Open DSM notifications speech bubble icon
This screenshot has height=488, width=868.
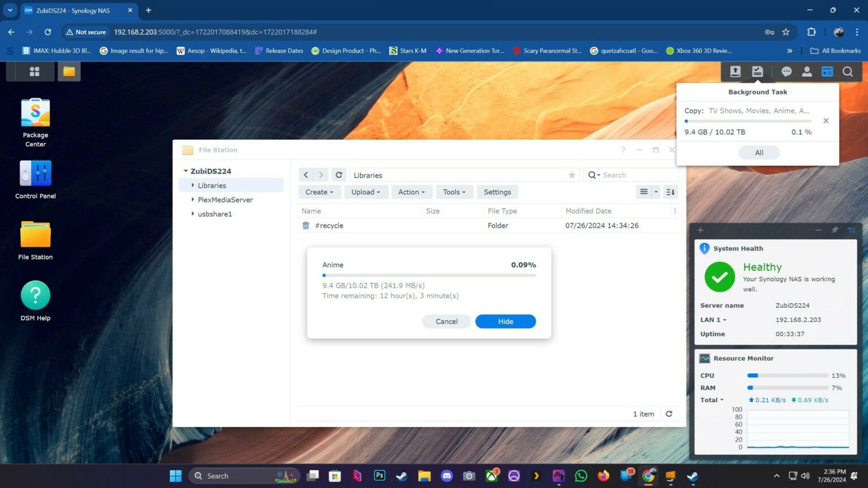(x=786, y=71)
